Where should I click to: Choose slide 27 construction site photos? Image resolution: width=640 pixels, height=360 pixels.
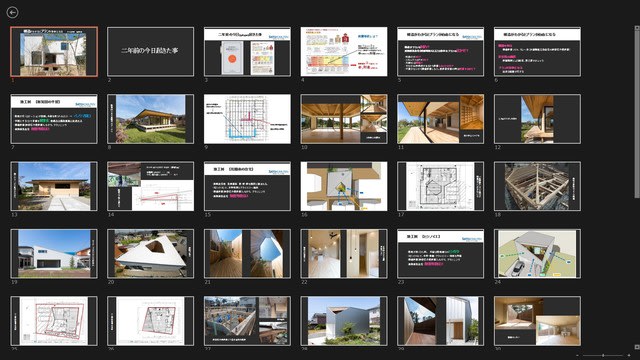[247, 321]
